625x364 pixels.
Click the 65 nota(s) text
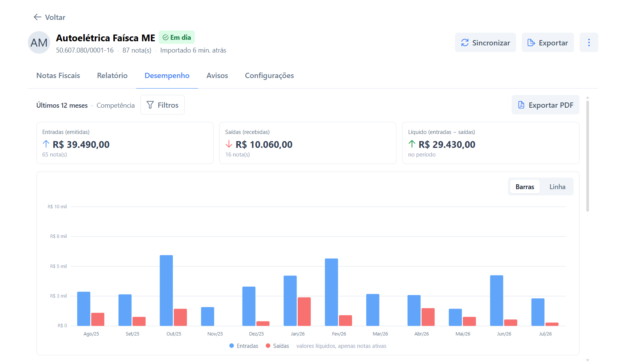55,155
